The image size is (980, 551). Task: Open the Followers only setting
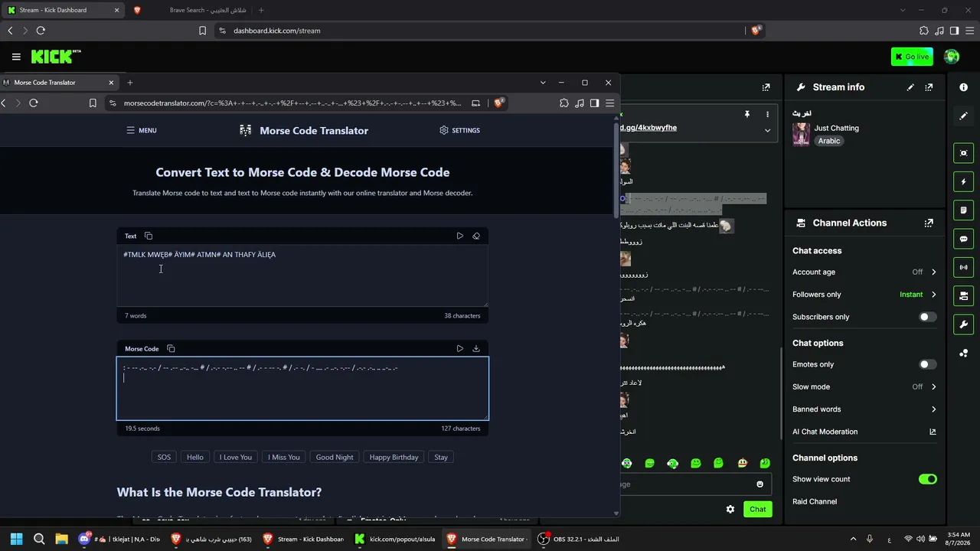(x=864, y=295)
